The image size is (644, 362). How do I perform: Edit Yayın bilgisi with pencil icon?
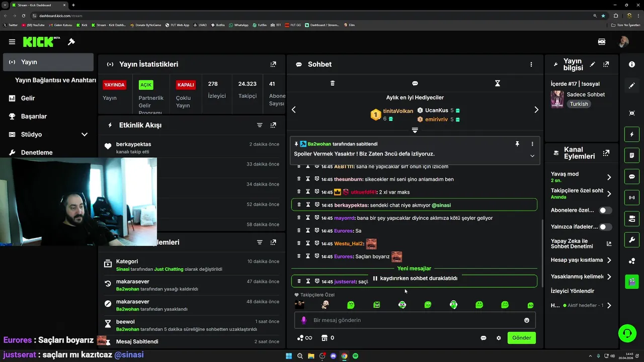(593, 64)
